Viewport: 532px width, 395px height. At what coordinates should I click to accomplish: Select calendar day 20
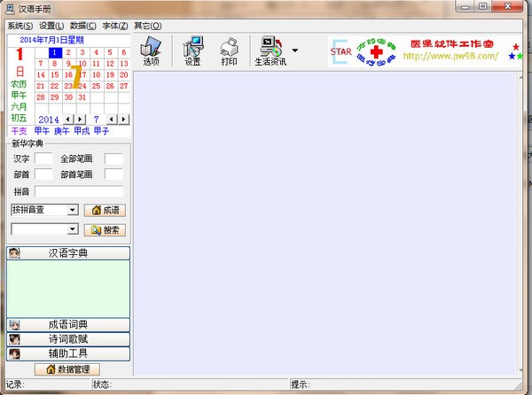[x=124, y=75]
